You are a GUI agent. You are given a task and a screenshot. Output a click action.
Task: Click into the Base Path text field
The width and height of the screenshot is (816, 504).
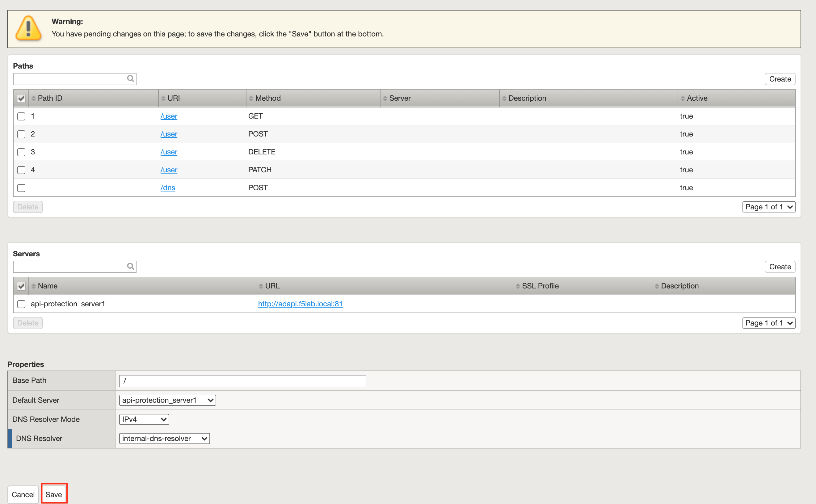[x=243, y=381]
